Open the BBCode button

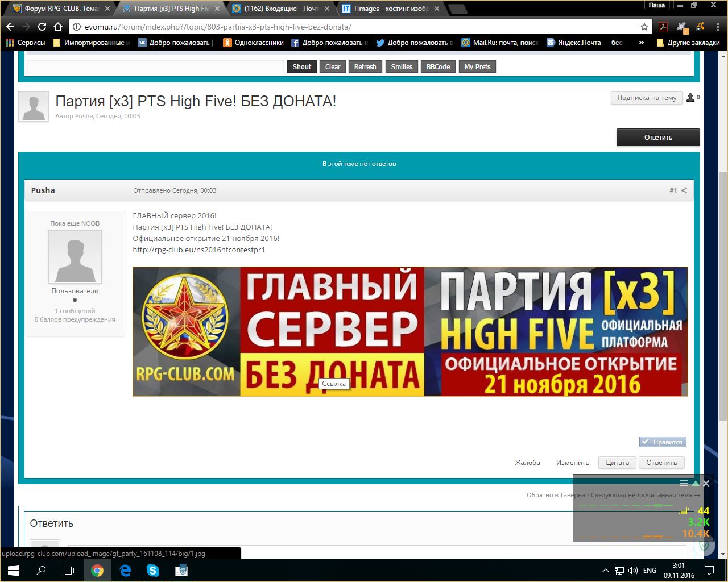click(x=438, y=66)
